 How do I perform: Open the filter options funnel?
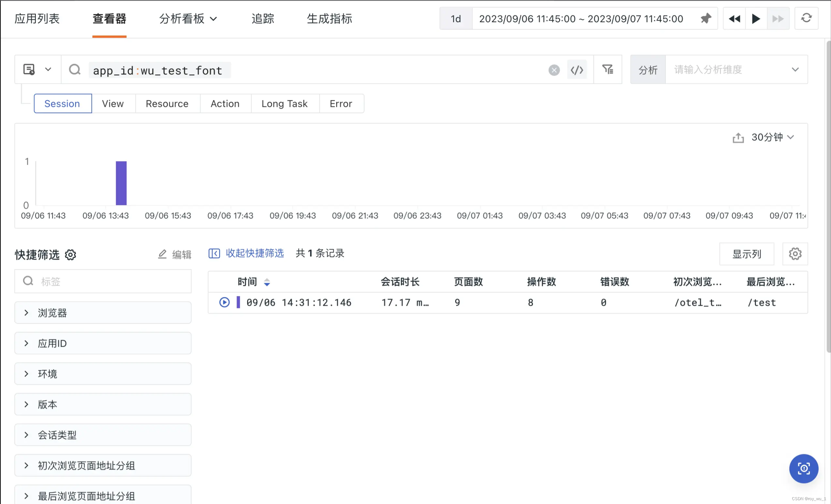(607, 69)
